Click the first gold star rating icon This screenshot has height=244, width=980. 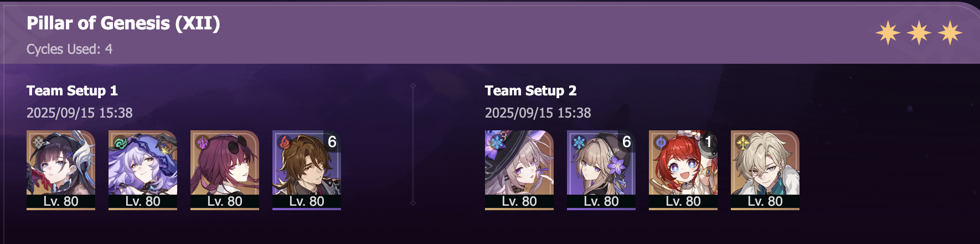click(x=888, y=33)
